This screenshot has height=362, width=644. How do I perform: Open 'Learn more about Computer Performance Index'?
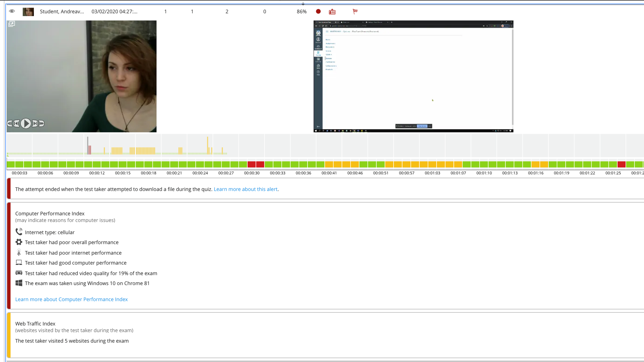pyautogui.click(x=71, y=299)
